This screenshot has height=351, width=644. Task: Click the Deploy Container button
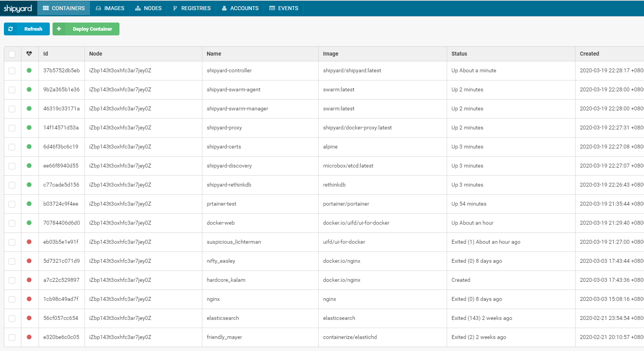click(86, 29)
